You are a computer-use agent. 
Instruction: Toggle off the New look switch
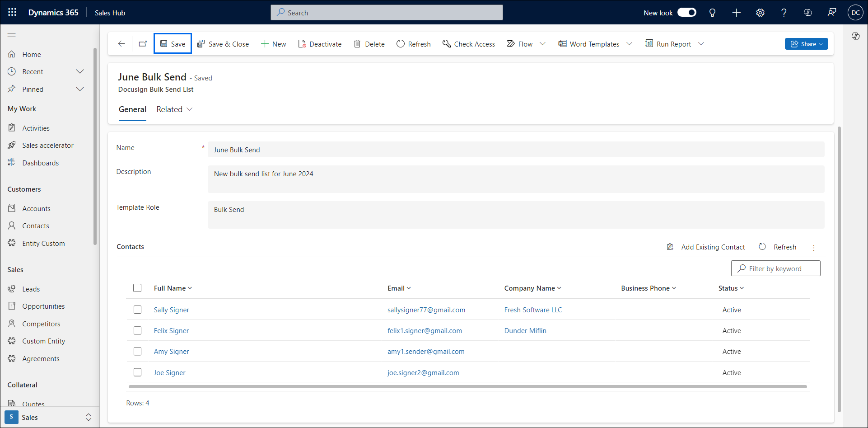click(x=687, y=13)
